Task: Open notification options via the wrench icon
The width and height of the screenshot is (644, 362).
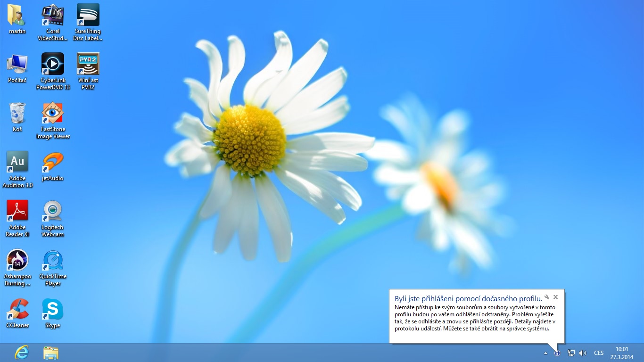Action: pyautogui.click(x=547, y=297)
